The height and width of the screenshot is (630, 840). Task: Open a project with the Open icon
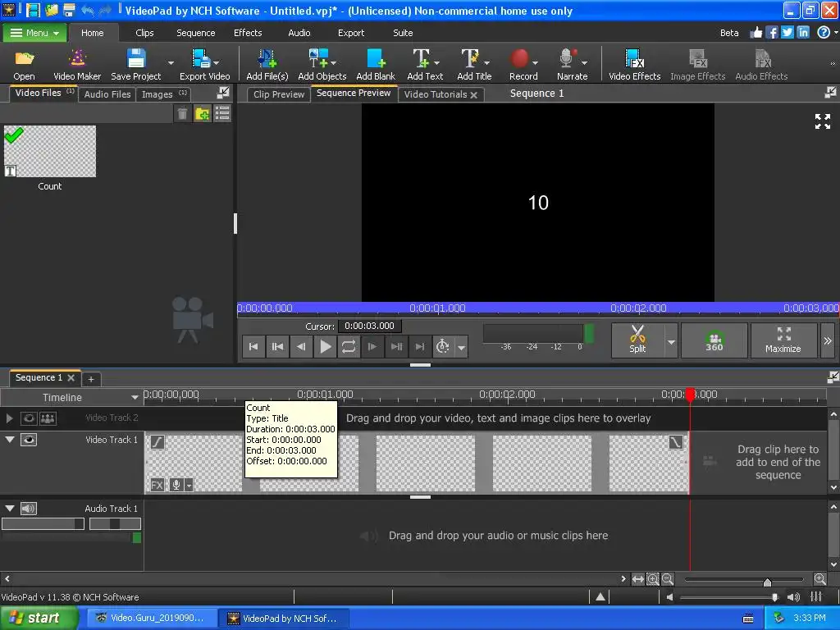[24, 65]
